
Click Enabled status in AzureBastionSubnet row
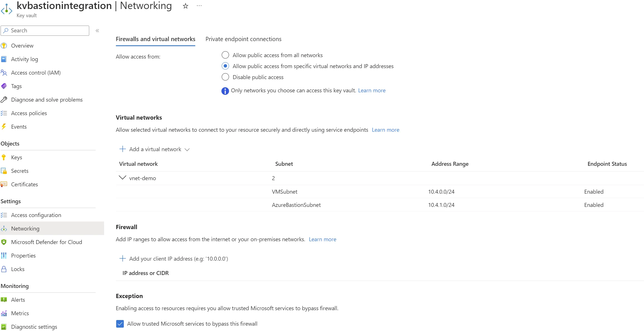coord(594,205)
